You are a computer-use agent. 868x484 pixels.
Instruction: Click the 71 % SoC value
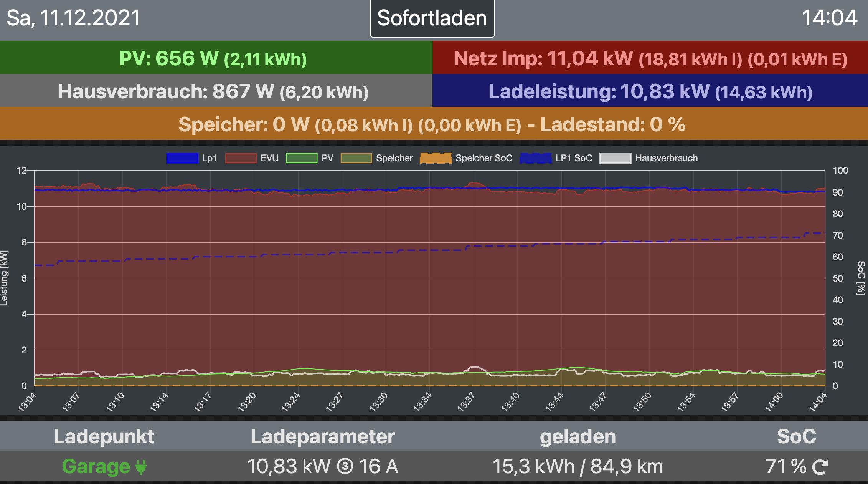[786, 467]
